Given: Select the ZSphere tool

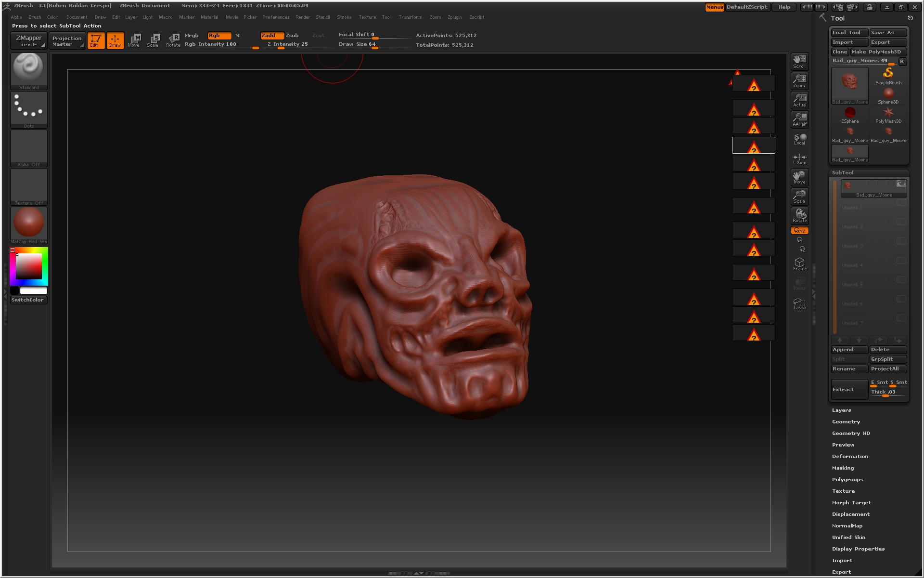Looking at the screenshot, I should pos(850,115).
